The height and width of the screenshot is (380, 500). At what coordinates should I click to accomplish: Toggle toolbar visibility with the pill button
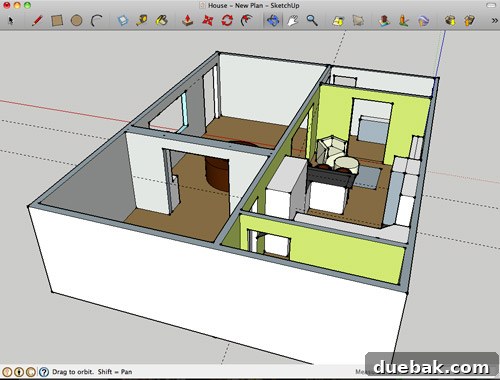pyautogui.click(x=491, y=5)
